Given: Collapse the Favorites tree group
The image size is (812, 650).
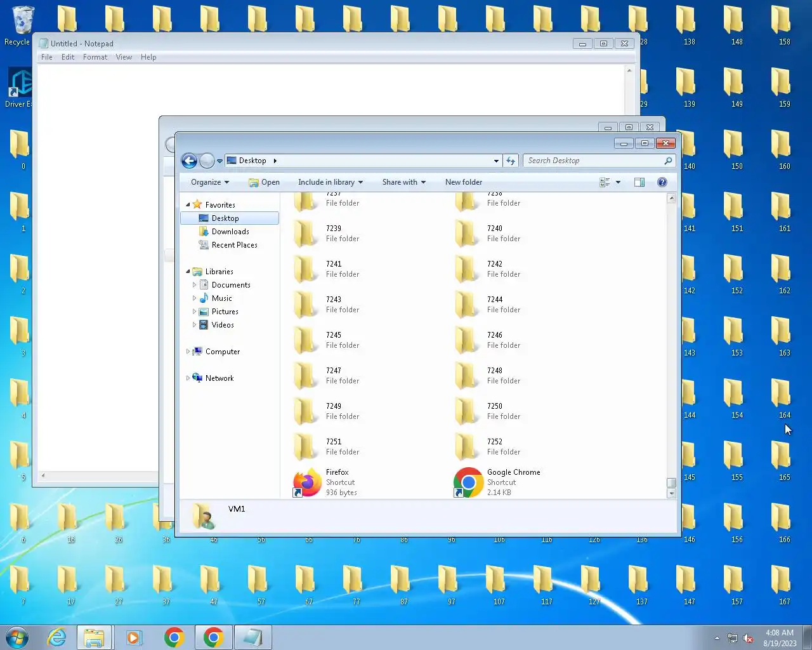Looking at the screenshot, I should coord(188,204).
